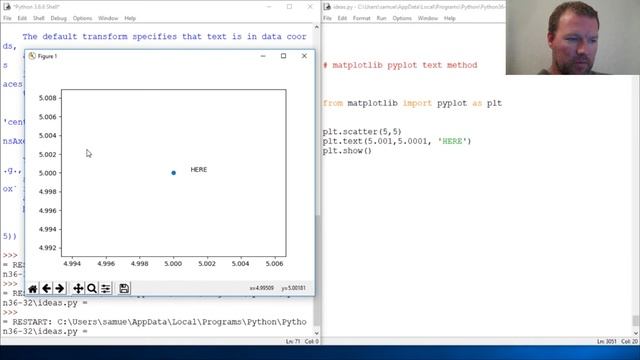Click the import pyplot code line
This screenshot has height=360, width=640.
coord(412,103)
